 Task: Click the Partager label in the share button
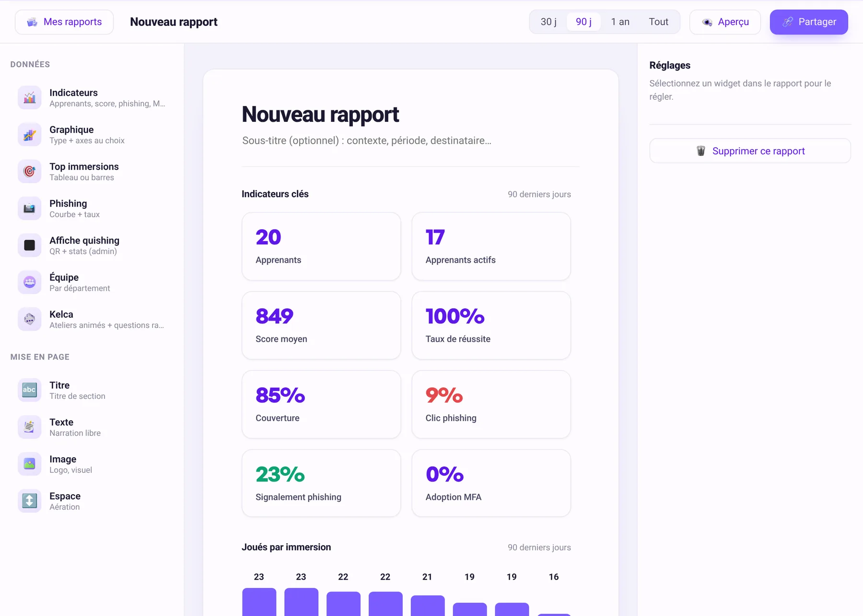coord(817,22)
